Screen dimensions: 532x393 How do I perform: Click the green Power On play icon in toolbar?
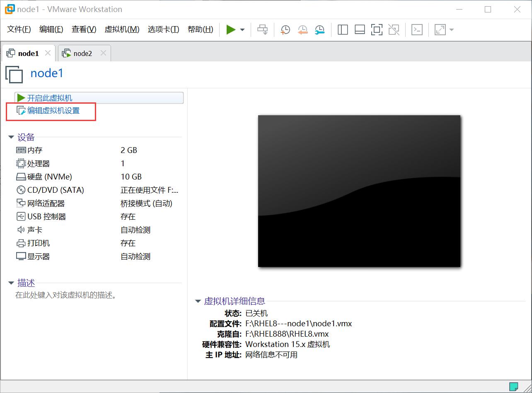point(231,29)
